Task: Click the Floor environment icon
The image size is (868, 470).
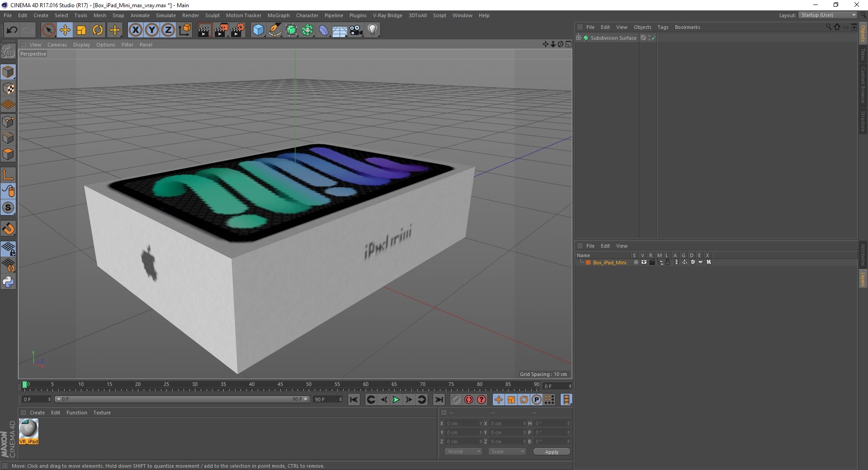Action: click(x=340, y=30)
